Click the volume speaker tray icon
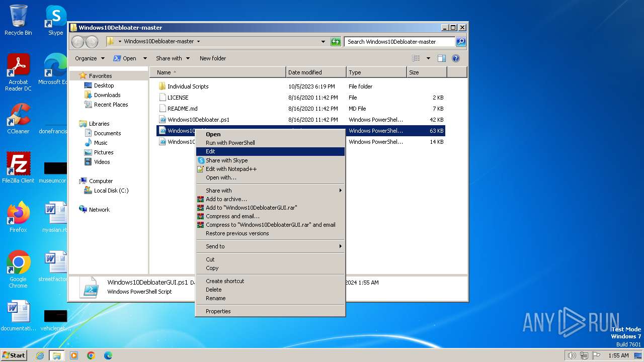Viewport: 644px width, 362px height. pyautogui.click(x=572, y=355)
